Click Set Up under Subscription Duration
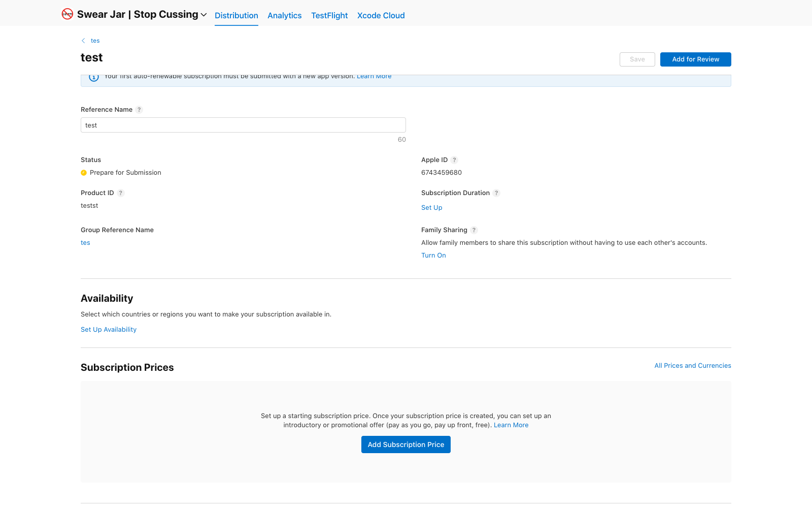The image size is (812, 508). [x=432, y=208]
